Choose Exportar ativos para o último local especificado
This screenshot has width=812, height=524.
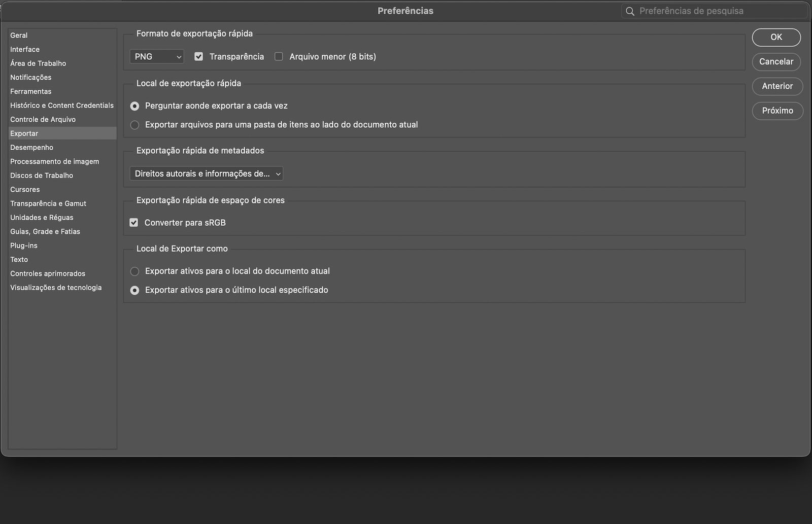pyautogui.click(x=134, y=290)
